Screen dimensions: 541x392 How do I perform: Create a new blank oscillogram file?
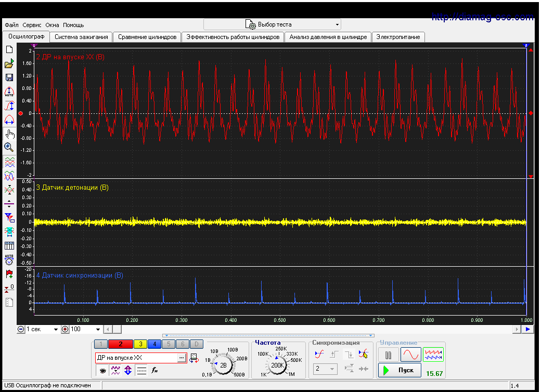pos(9,49)
